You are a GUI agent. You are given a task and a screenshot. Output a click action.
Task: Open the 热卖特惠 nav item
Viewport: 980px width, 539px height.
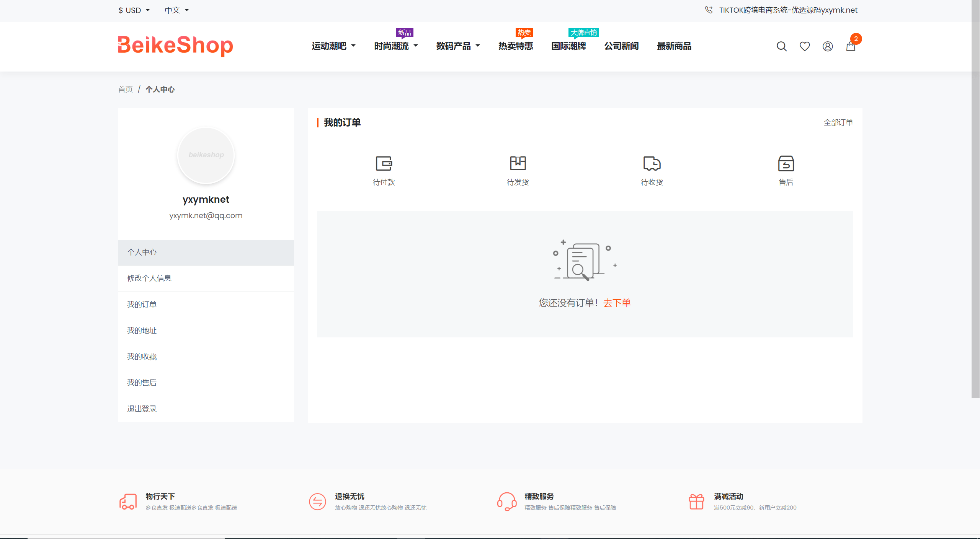click(x=516, y=46)
